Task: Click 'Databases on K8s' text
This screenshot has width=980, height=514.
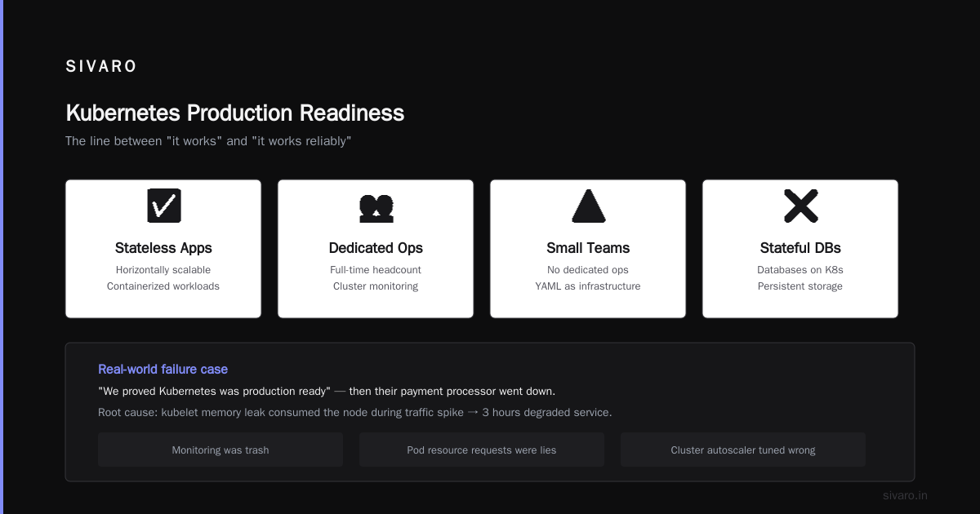Action: [x=800, y=270]
